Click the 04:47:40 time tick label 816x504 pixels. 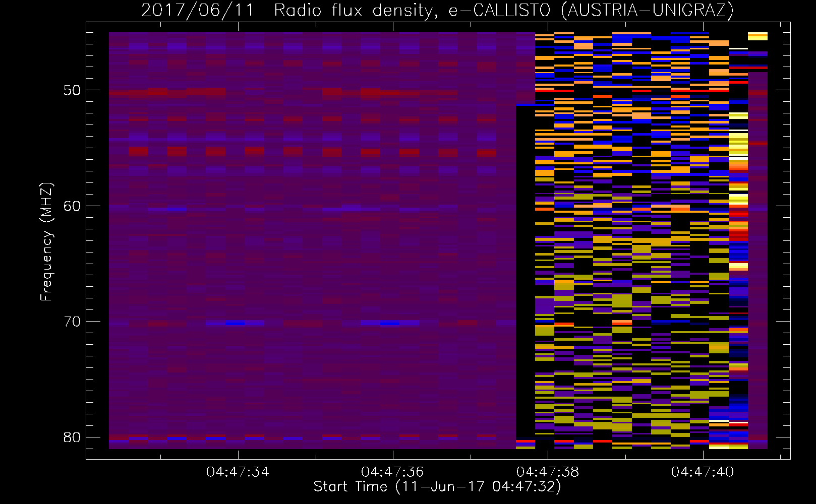click(703, 472)
